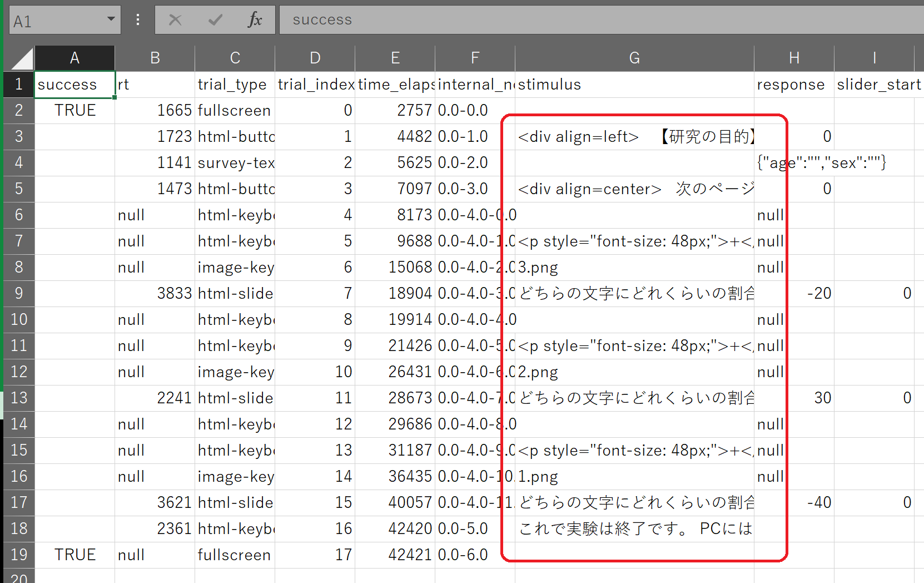Click the Cancel (X) icon beside formula bar

pyautogui.click(x=175, y=19)
